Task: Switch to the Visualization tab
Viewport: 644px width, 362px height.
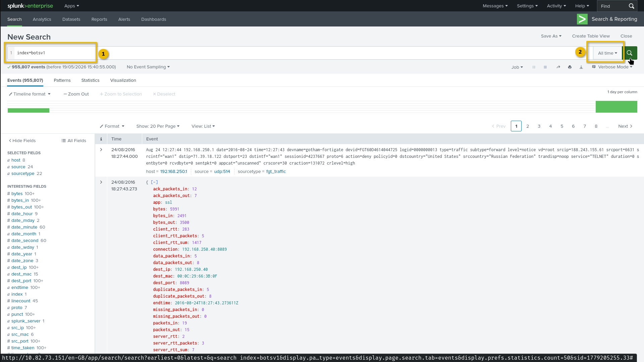Action: (x=123, y=80)
